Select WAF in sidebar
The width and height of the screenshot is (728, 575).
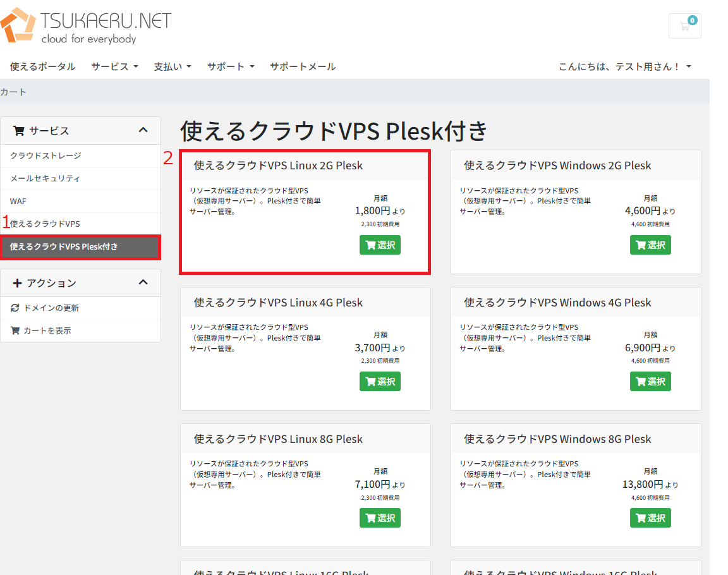click(x=81, y=201)
